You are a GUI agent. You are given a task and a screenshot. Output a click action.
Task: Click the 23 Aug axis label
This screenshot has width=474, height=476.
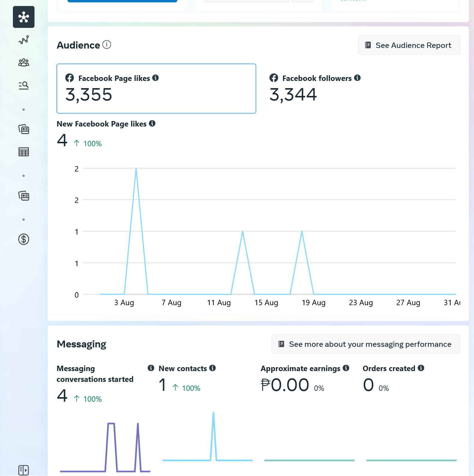(x=361, y=303)
